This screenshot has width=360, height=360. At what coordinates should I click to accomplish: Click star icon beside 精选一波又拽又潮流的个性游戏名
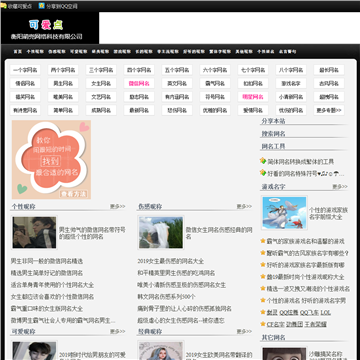tap(263, 289)
